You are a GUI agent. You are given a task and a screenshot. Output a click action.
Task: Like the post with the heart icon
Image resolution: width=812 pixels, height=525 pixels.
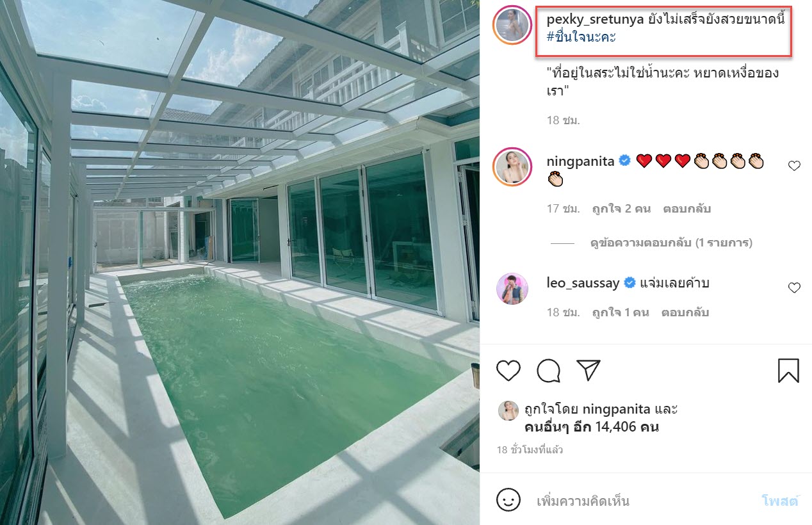[508, 370]
